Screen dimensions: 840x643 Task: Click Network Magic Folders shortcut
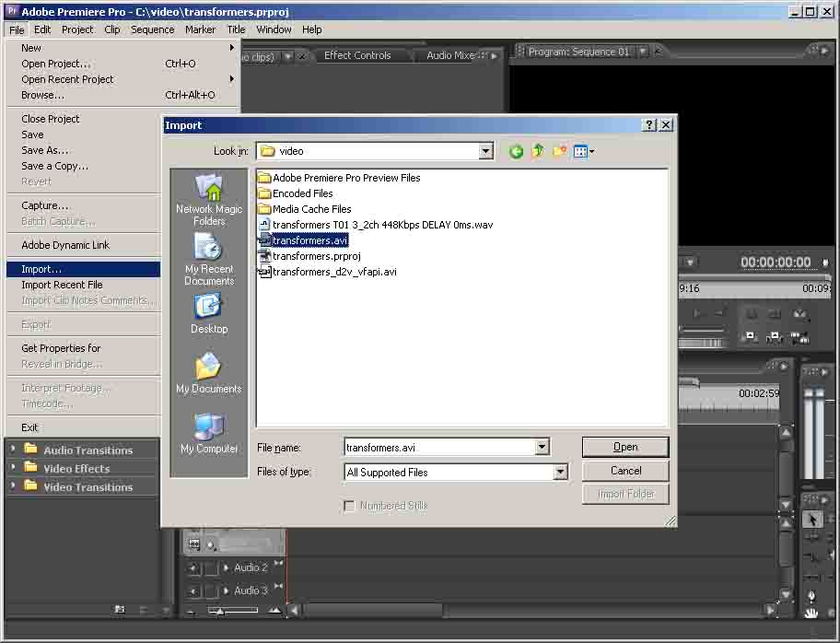pos(209,200)
